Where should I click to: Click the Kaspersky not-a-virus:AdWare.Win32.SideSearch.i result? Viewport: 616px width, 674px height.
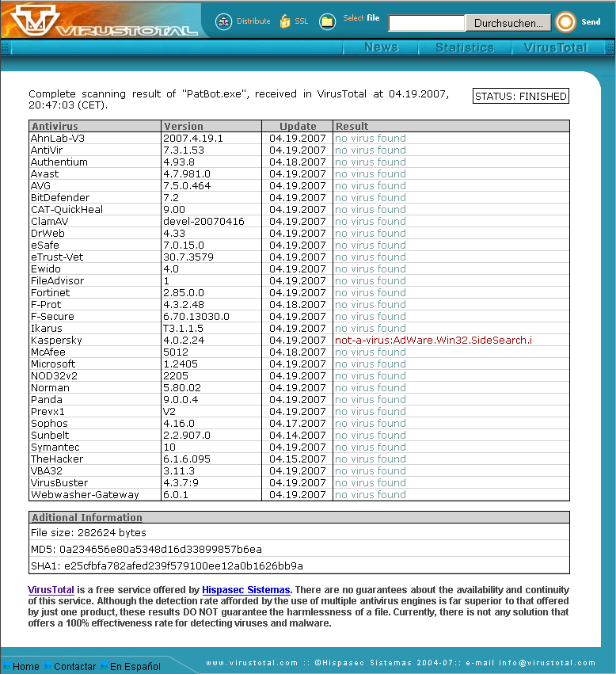pos(433,340)
